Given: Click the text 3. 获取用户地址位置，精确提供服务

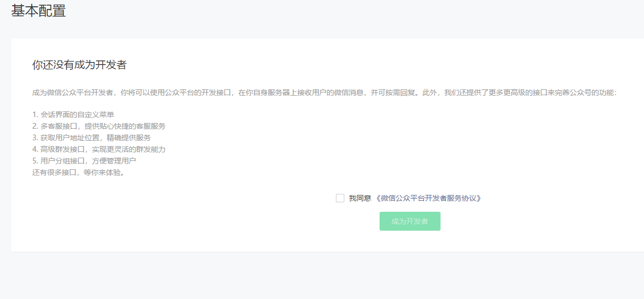Looking at the screenshot, I should tap(91, 138).
